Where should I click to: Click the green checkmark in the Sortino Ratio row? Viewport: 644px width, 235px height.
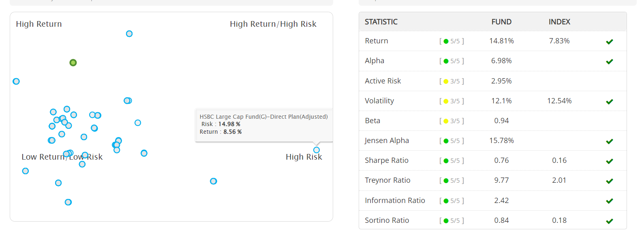[x=609, y=221]
